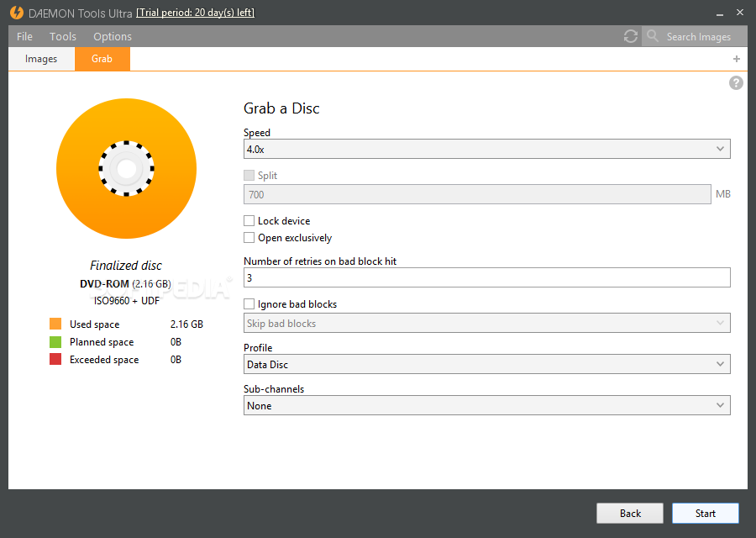This screenshot has height=538, width=756.
Task: Open the File menu
Action: coord(24,37)
